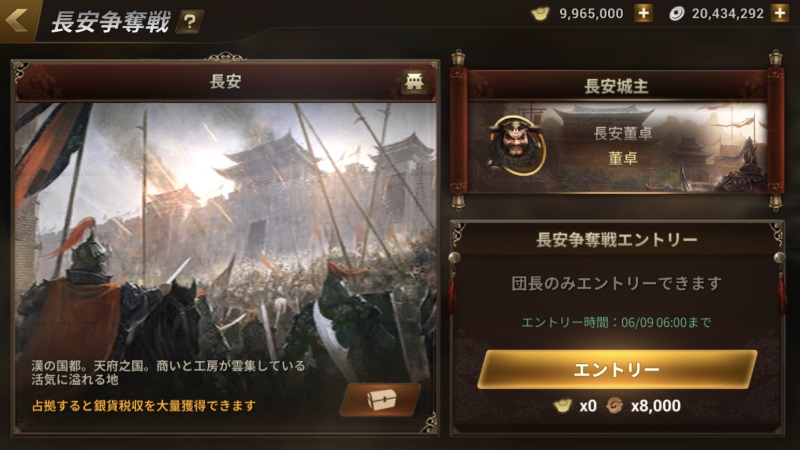The image size is (800, 450).
Task: Open the treasure chest rewards button
Action: point(381,399)
